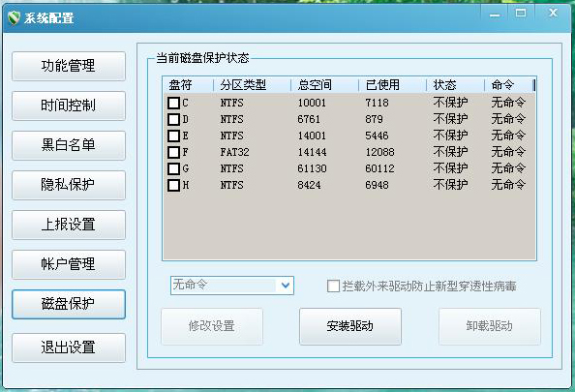Click the shield app icon in title bar

coord(14,17)
